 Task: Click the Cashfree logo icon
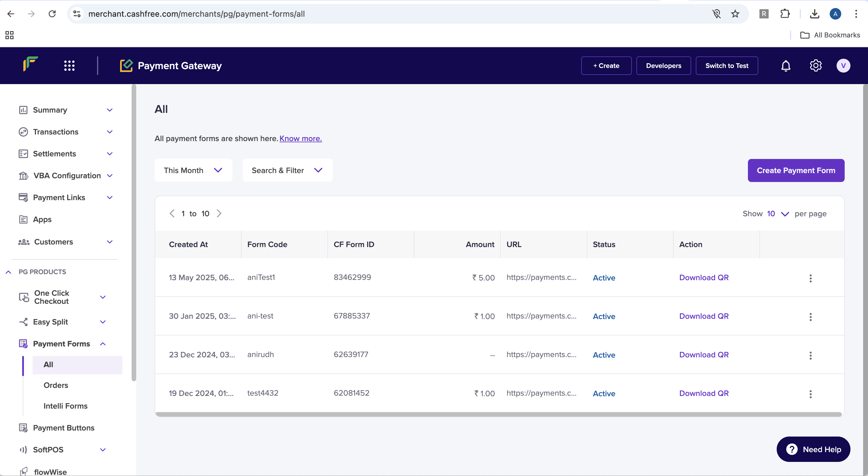tap(30, 64)
